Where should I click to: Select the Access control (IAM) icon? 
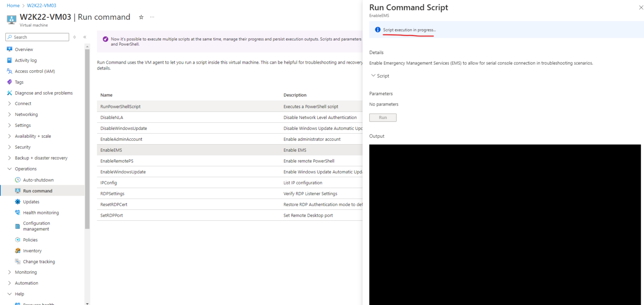pos(10,71)
